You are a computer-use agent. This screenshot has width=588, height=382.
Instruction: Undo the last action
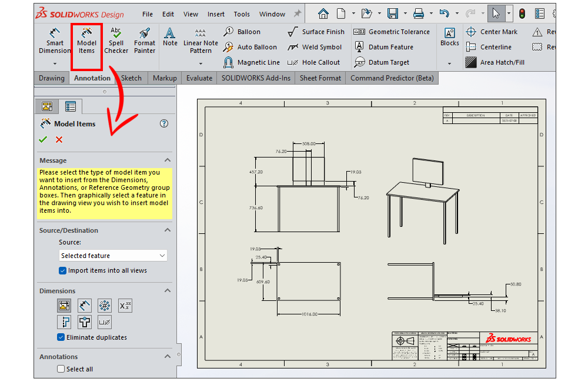pos(445,14)
